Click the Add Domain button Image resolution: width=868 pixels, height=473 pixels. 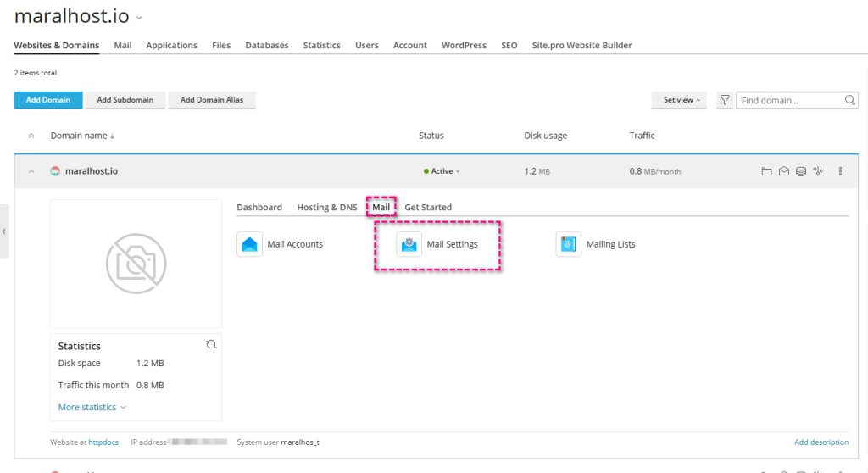(48, 100)
